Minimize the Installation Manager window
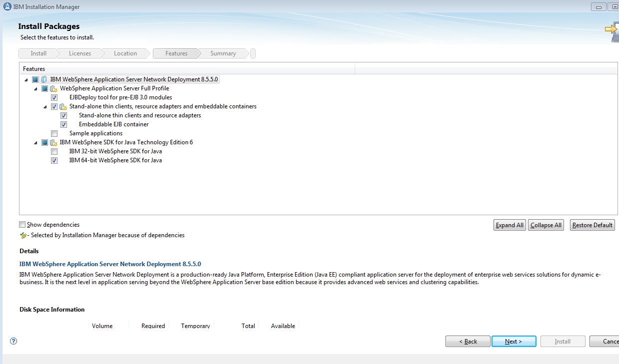This screenshot has width=619, height=364. pyautogui.click(x=598, y=7)
